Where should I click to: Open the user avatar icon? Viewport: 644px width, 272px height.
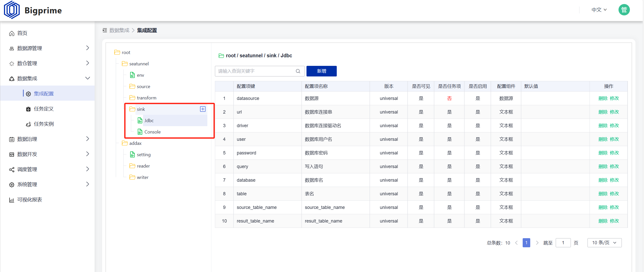624,10
